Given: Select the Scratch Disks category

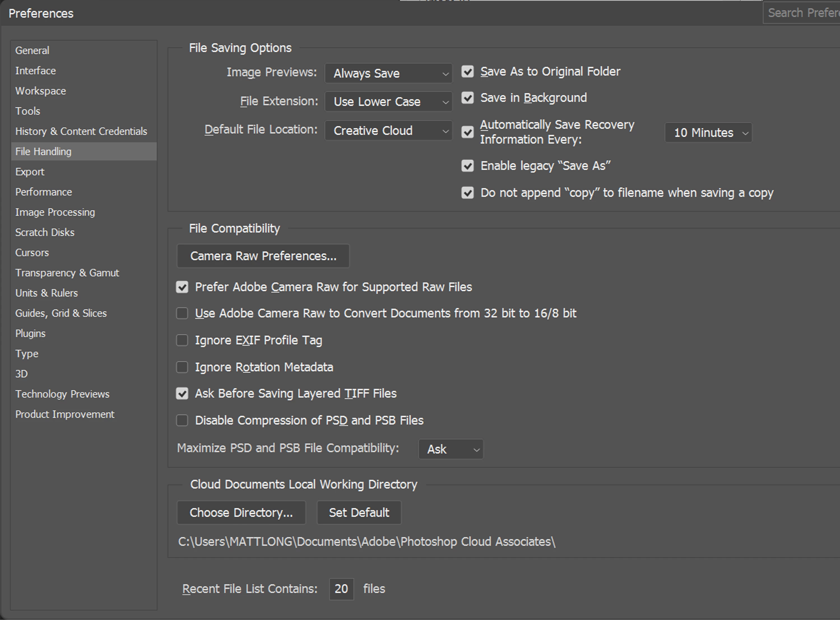Looking at the screenshot, I should pos(45,233).
